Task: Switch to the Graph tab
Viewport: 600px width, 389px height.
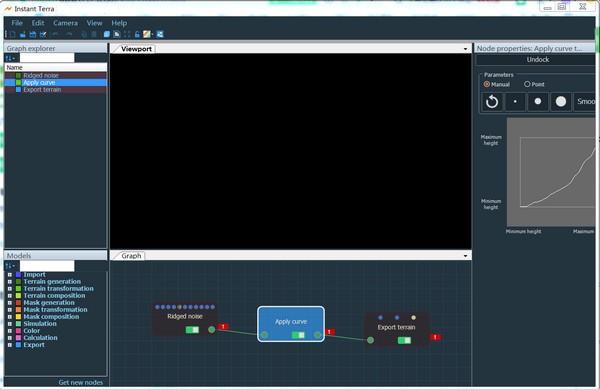Action: (x=131, y=256)
